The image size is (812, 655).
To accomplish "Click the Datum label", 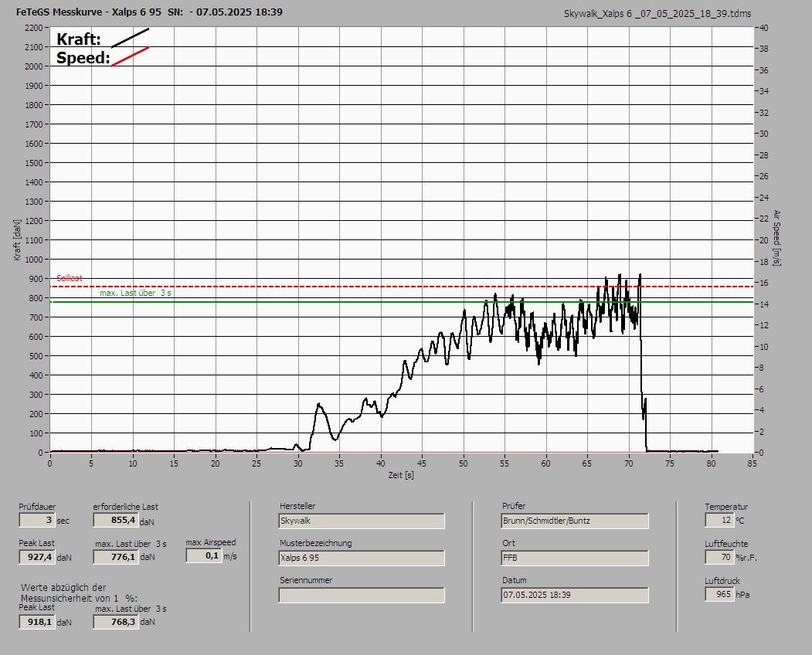I will click(515, 580).
